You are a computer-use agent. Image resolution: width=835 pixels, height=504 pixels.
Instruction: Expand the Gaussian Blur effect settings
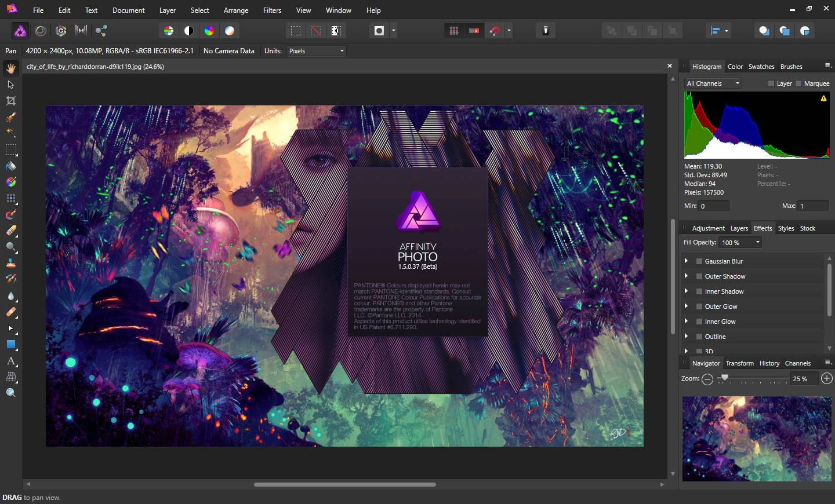click(x=686, y=261)
